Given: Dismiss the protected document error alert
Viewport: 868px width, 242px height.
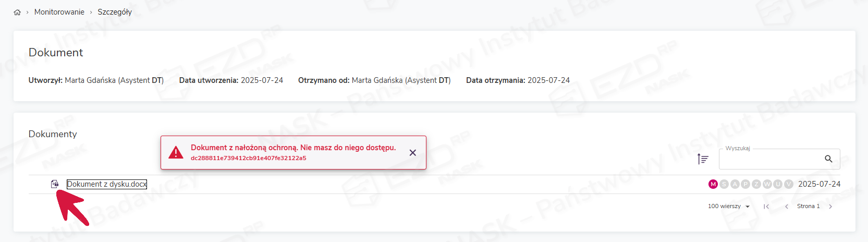Looking at the screenshot, I should point(412,153).
